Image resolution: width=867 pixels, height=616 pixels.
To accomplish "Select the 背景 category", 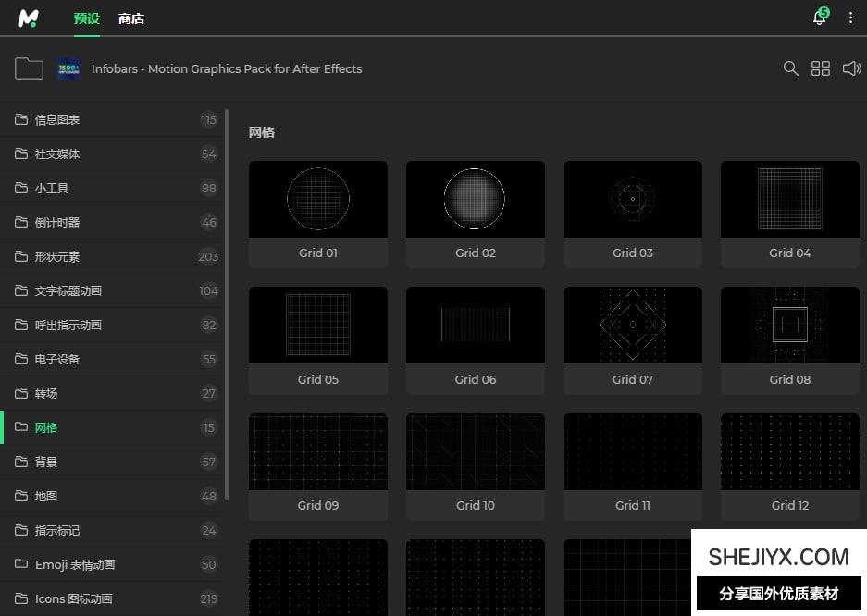I will point(46,462).
